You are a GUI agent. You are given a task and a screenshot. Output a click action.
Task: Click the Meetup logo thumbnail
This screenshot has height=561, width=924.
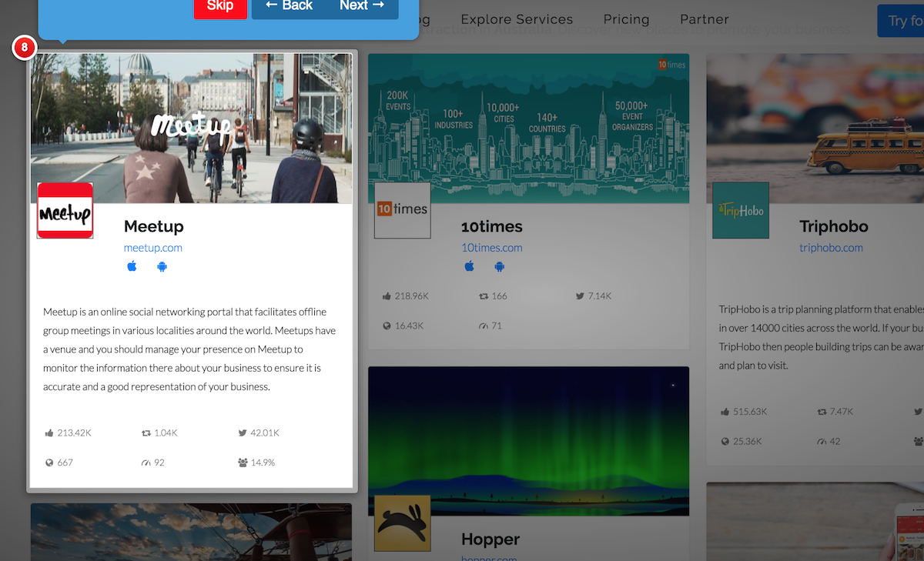tap(65, 210)
